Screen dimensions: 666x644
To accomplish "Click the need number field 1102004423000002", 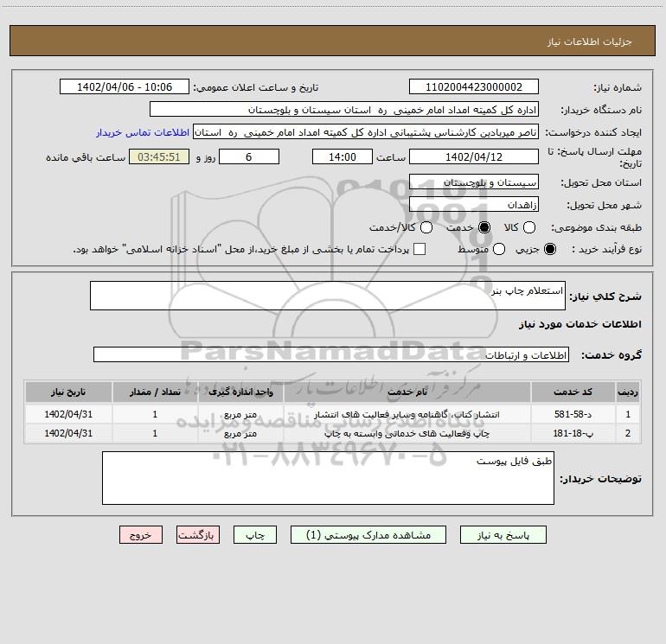I will pyautogui.click(x=474, y=87).
